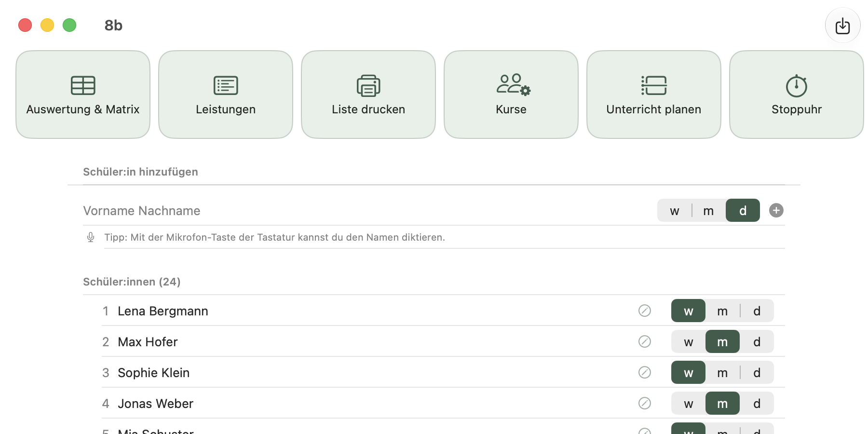Open Unterricht planen
868x434 pixels.
pos(654,95)
